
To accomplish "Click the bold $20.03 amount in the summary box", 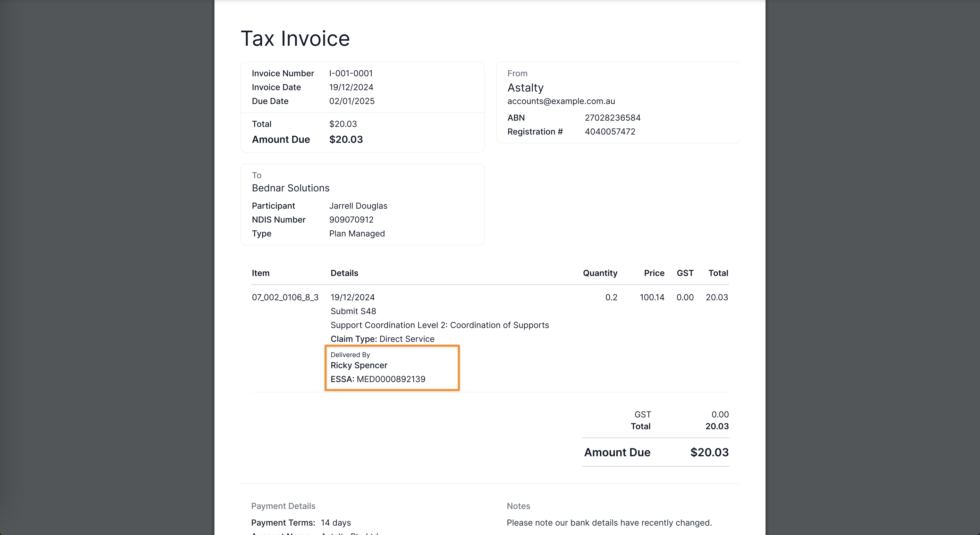I will click(346, 139).
